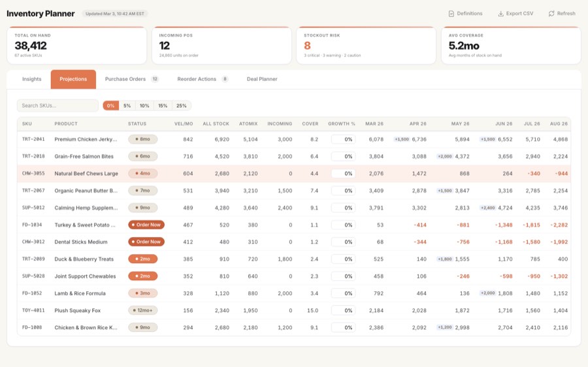Select the 15% growth preset
This screenshot has width=588, height=367.
pyautogui.click(x=163, y=106)
